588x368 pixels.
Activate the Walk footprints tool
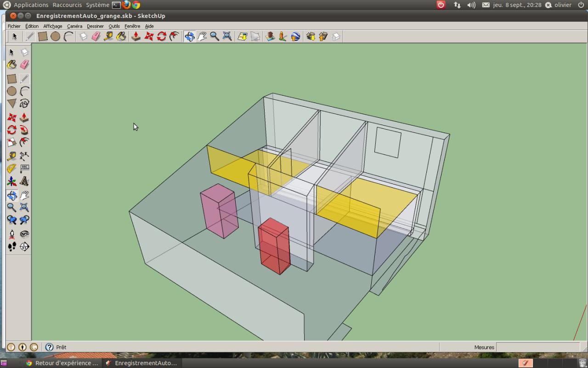[11, 247]
